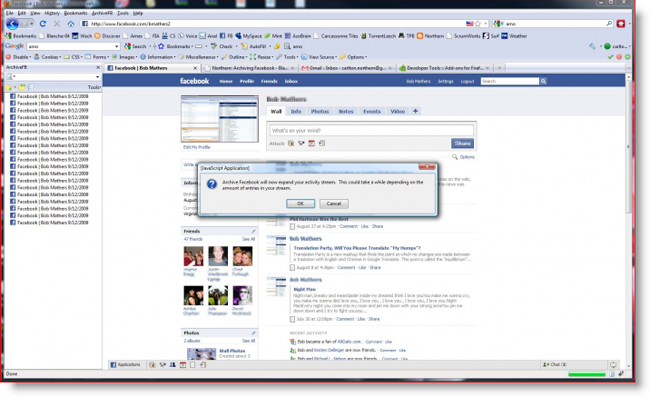Expand the Google toolbar search box dropdown

tap(116, 46)
